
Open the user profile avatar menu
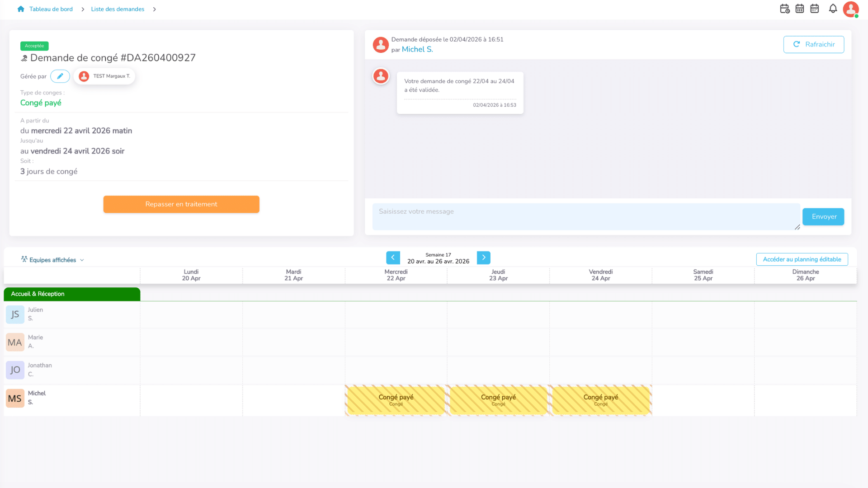click(851, 9)
